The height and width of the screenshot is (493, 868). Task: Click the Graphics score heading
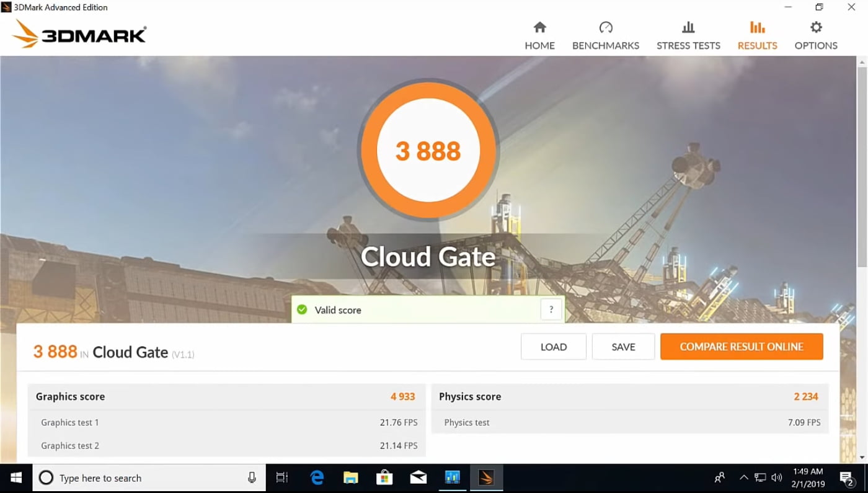[x=70, y=396]
